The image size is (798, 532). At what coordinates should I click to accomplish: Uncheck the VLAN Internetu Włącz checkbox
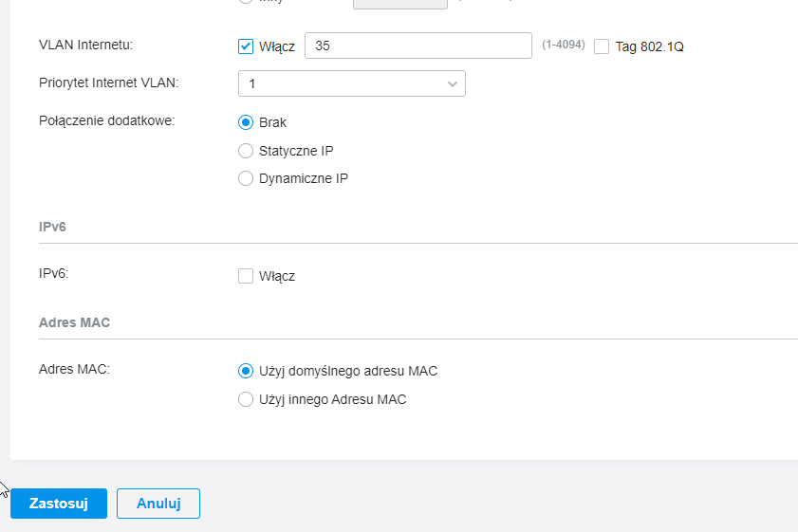click(x=246, y=46)
